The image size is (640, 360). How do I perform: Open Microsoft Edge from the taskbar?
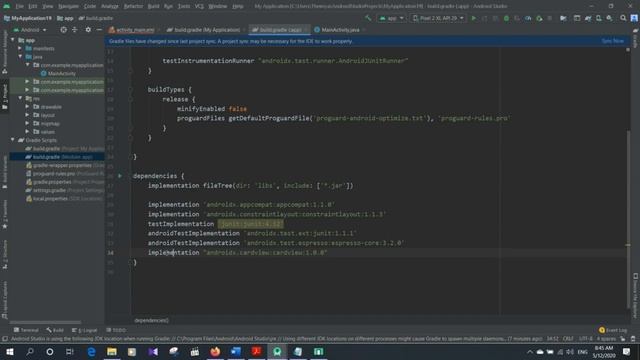pos(91,351)
